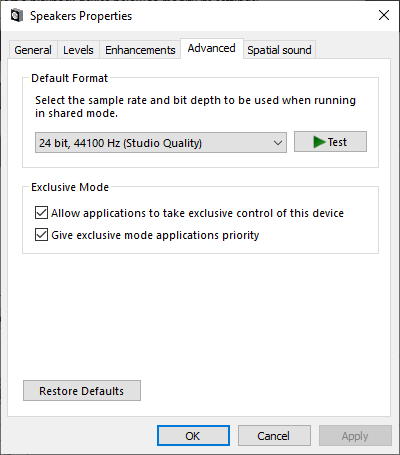Select the Advanced tab
This screenshot has width=400, height=455.
212,48
